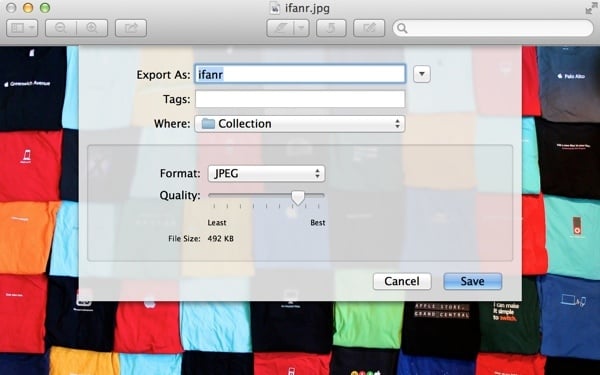Screen dimensions: 600x375
Task: Click the Export As filename field
Action: click(300, 74)
